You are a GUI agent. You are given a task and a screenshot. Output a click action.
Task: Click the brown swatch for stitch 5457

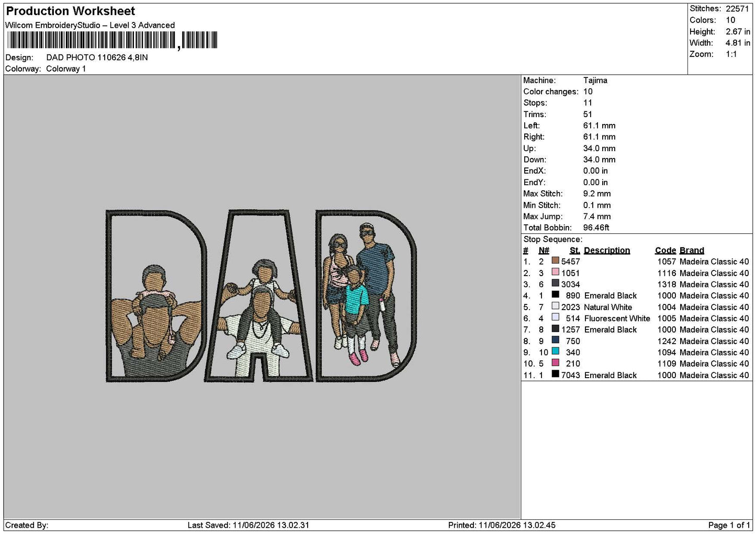pyautogui.click(x=555, y=260)
